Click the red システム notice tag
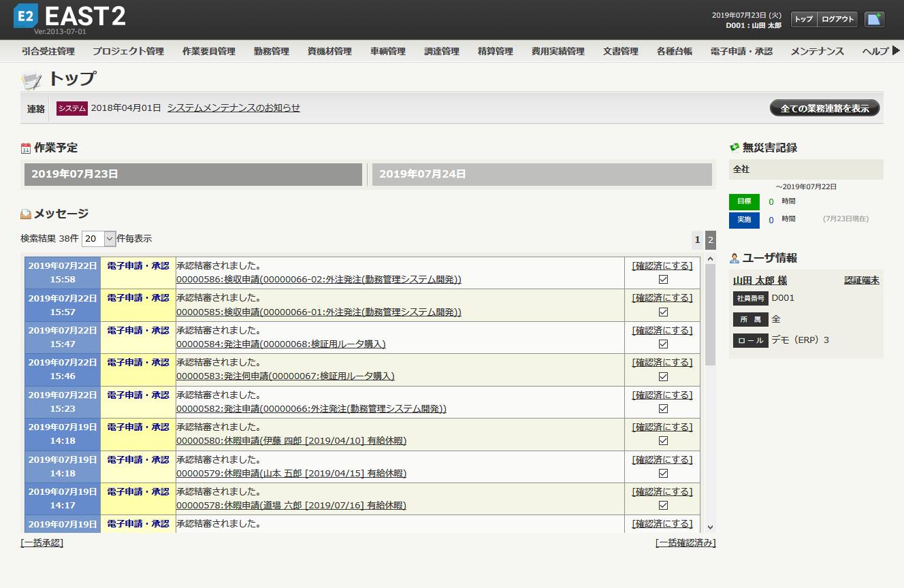The width and height of the screenshot is (904, 588). [x=71, y=108]
